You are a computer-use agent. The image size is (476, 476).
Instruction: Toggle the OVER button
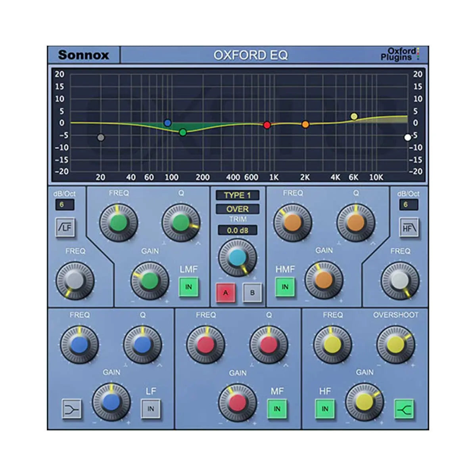coord(238,209)
